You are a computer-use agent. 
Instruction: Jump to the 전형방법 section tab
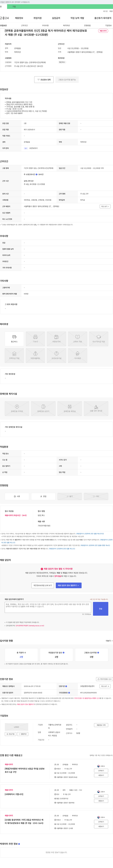coord(87,26)
